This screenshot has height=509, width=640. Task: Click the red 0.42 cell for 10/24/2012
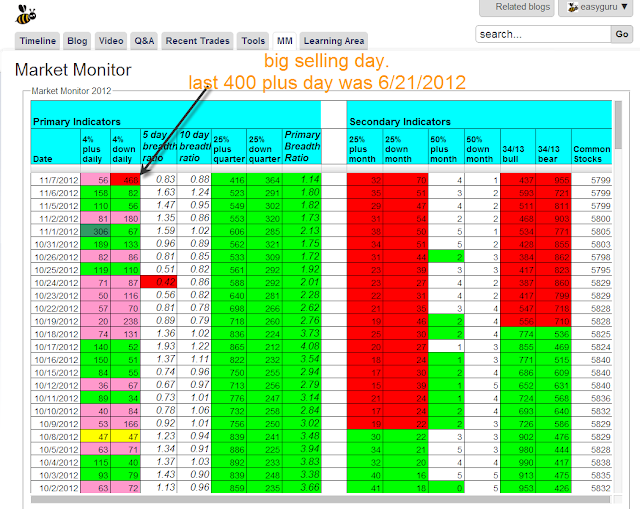159,282
